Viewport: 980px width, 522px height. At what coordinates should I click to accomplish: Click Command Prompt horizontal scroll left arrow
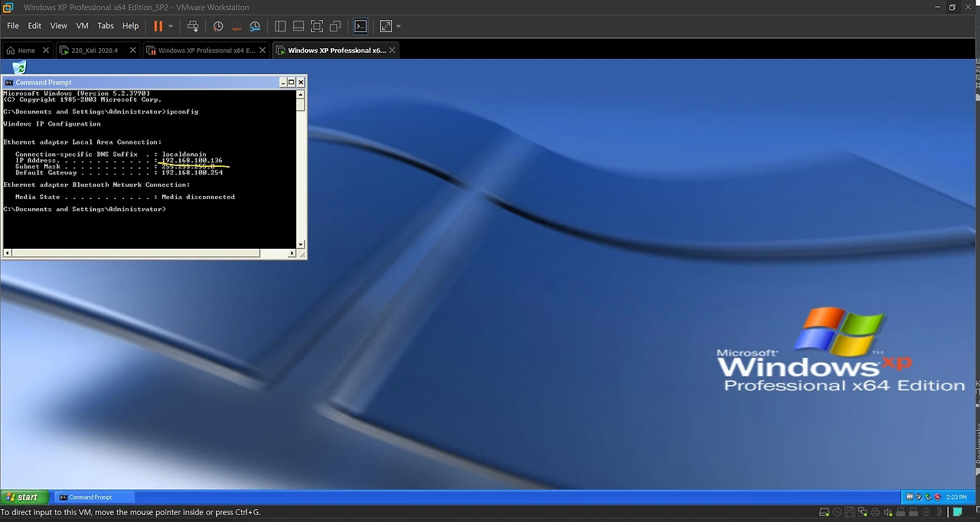(x=8, y=253)
